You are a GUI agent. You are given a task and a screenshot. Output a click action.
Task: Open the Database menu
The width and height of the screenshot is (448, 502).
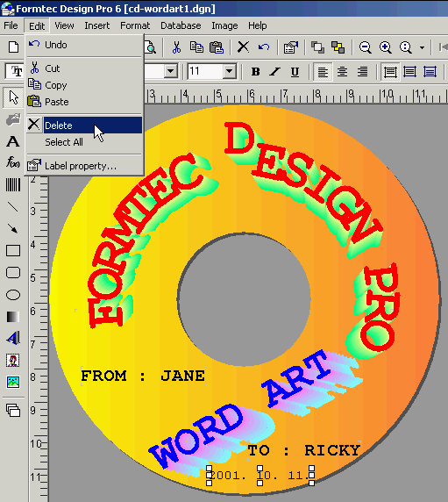pyautogui.click(x=181, y=25)
